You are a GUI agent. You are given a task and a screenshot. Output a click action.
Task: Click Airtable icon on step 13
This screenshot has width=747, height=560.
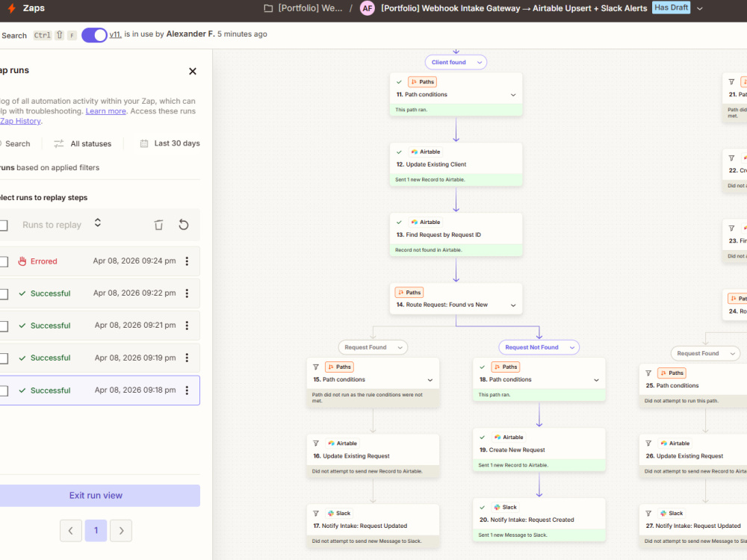(x=415, y=222)
